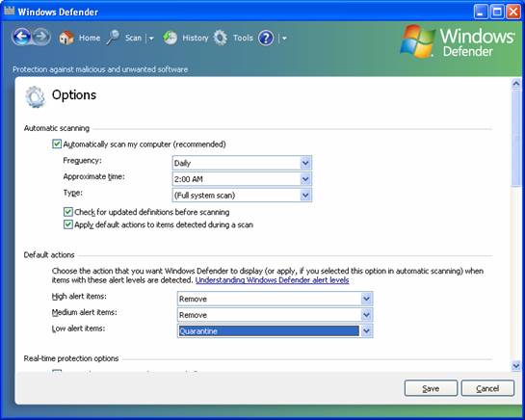
Task: Open the Frequency dropdown showing Daily
Action: (242, 163)
